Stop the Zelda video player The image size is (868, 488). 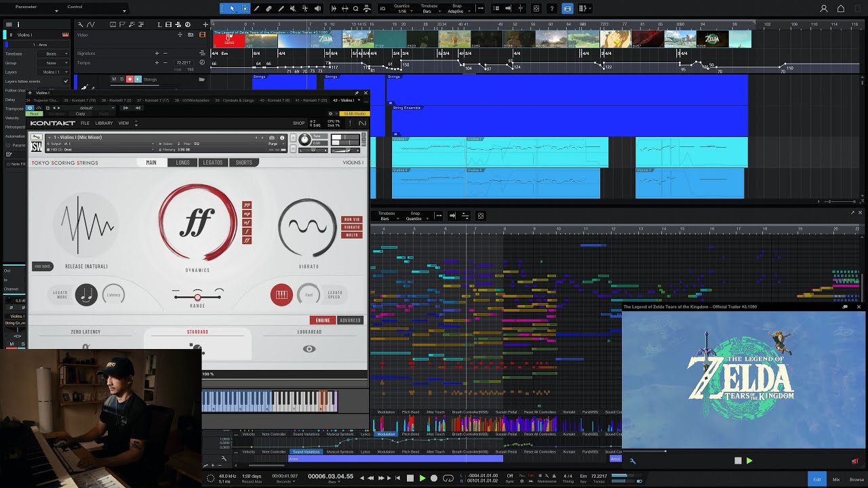pyautogui.click(x=738, y=461)
